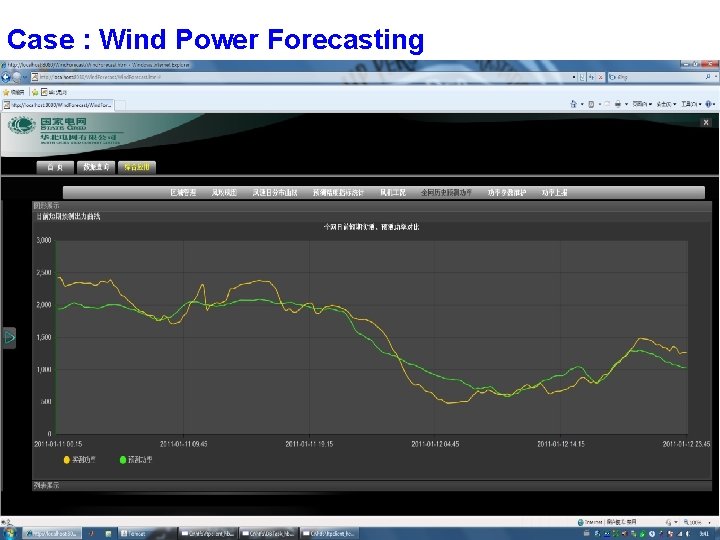Select the WindForecast browser tab

pyautogui.click(x=58, y=105)
